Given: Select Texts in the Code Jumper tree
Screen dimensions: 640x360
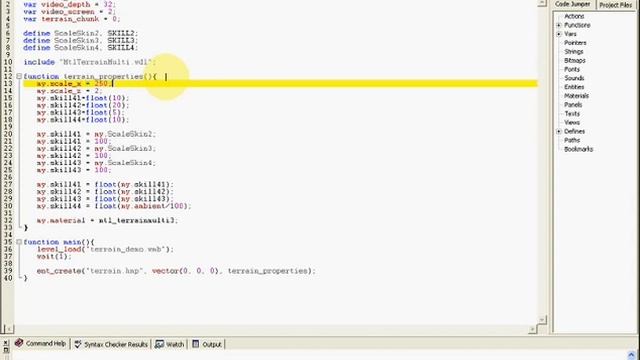Looking at the screenshot, I should 572,113.
